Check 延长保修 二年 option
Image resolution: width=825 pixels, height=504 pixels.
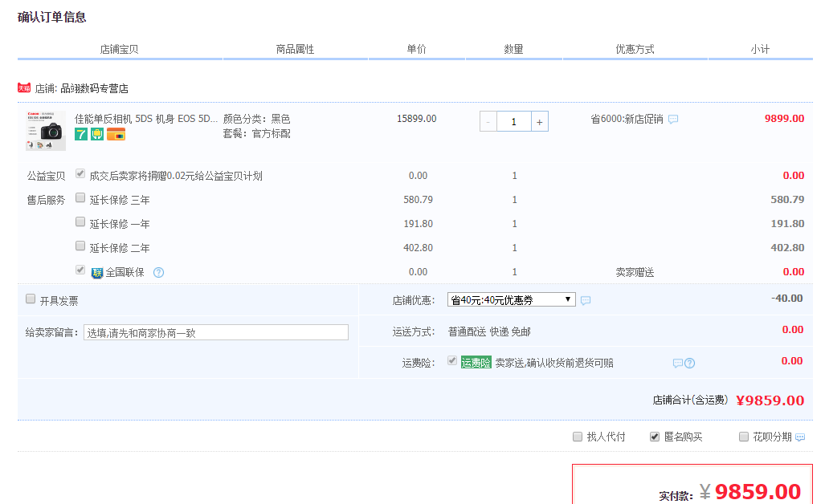[80, 246]
